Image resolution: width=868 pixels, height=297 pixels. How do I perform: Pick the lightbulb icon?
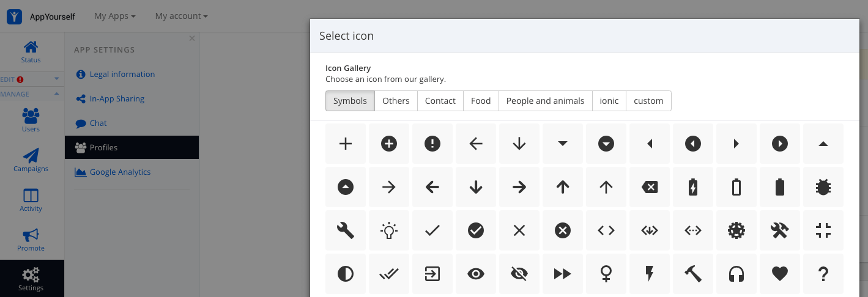pos(389,230)
